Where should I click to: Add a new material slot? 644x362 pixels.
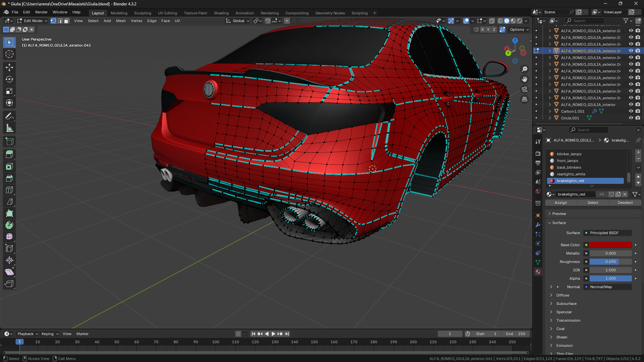tap(638, 152)
